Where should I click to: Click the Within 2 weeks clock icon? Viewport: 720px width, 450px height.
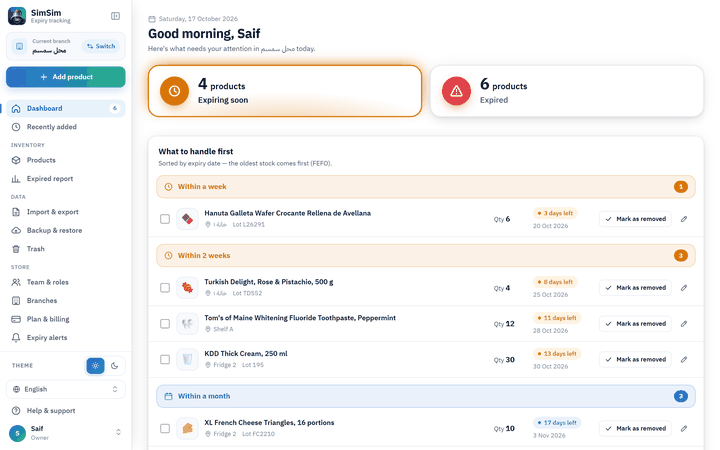(168, 256)
